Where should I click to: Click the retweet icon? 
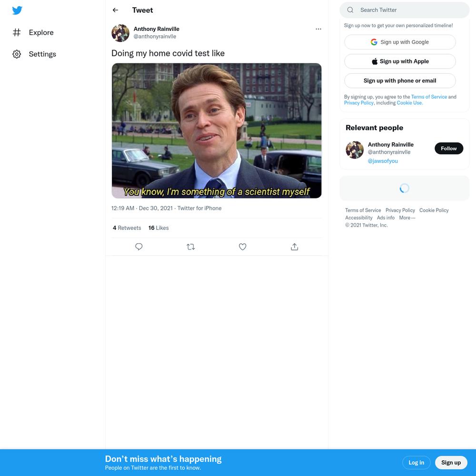191,247
